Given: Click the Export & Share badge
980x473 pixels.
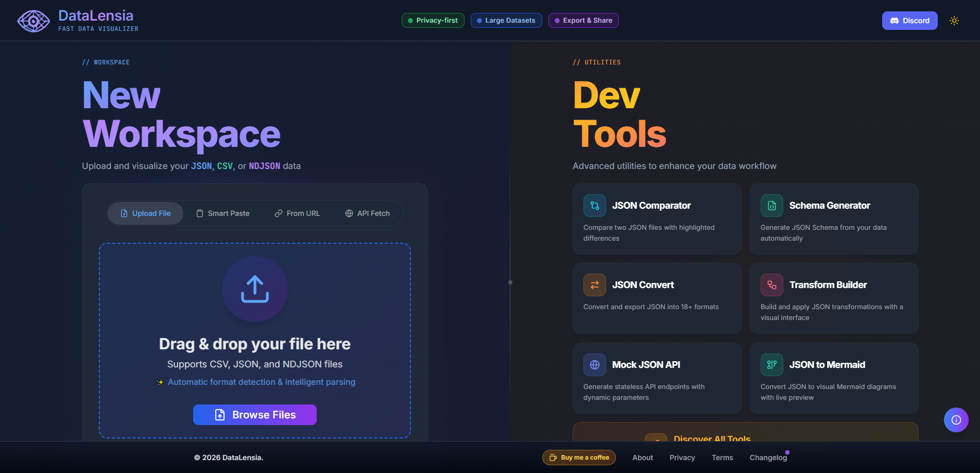Looking at the screenshot, I should pyautogui.click(x=583, y=21).
